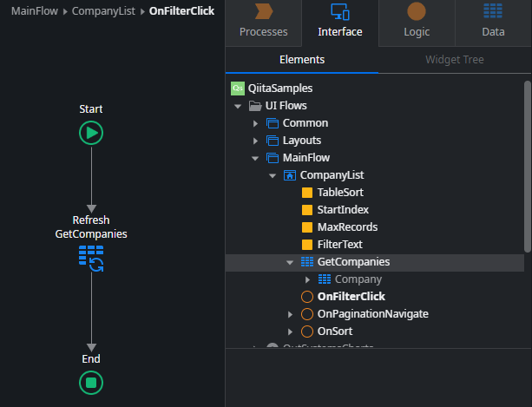The width and height of the screenshot is (532, 407).
Task: Click the GetCompanies aggregate icon in tree
Action: pyautogui.click(x=307, y=262)
